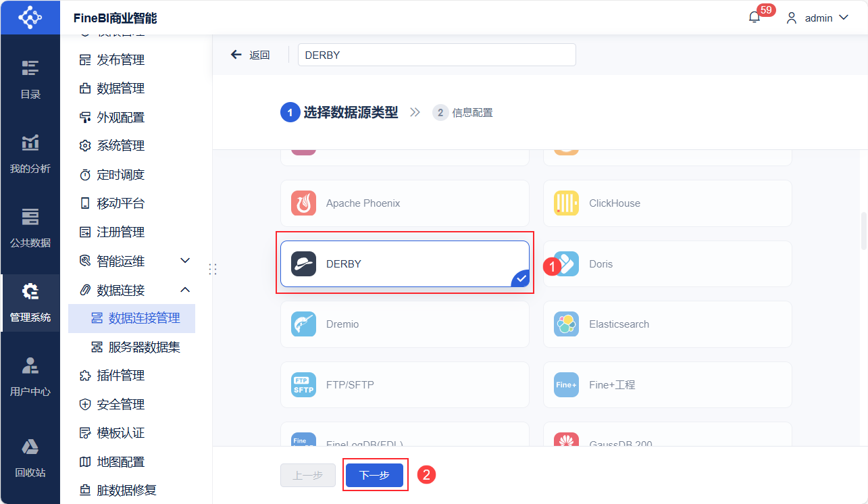Viewport: 868px width, 504px height.
Task: Open 用户中心 section
Action: tap(30, 377)
